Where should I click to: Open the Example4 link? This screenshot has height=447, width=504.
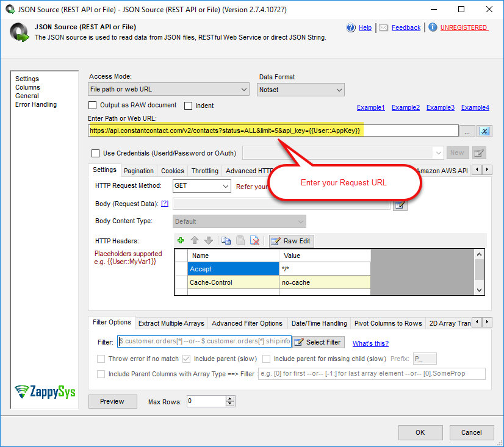click(x=475, y=108)
